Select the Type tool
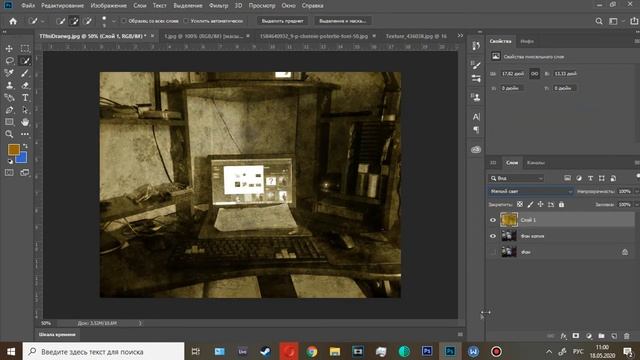 (25, 98)
